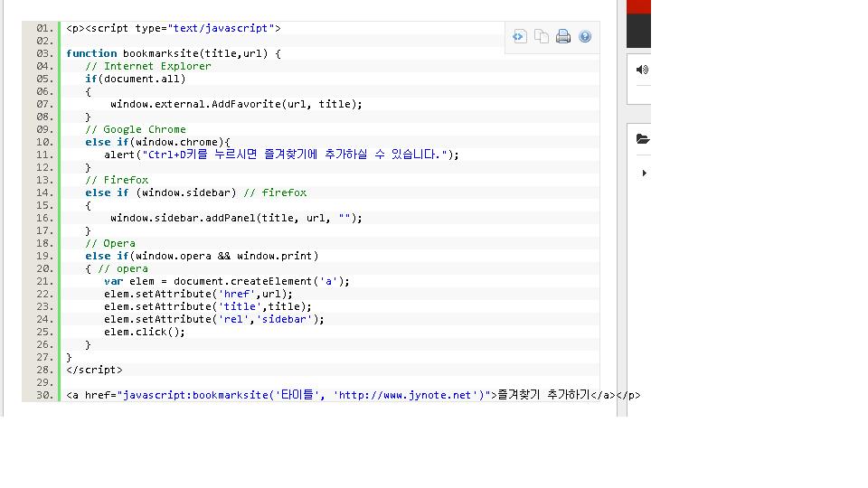Click the if(document.all) line

pos(135,80)
